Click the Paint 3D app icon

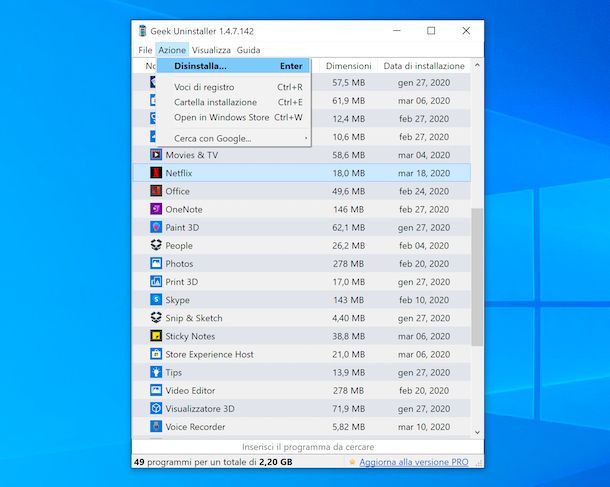156,227
